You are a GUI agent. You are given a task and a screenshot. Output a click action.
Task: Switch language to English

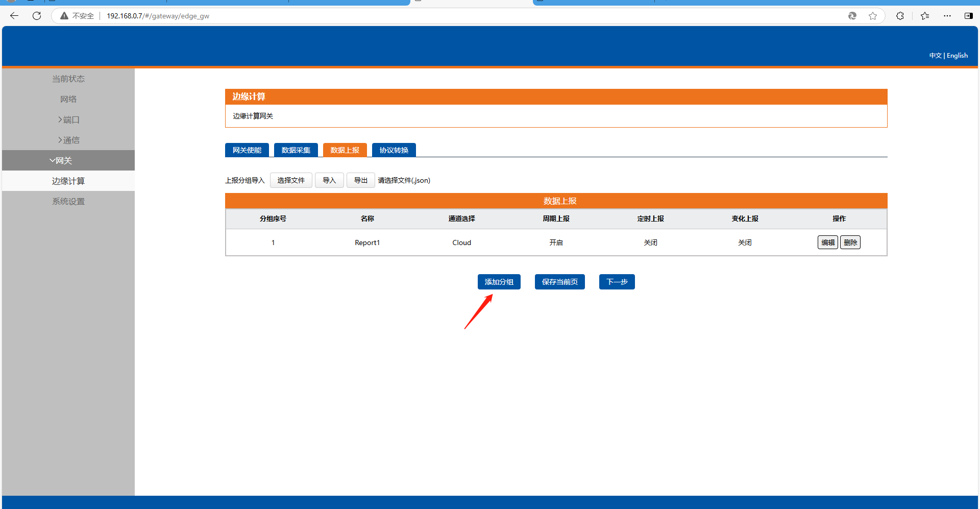click(x=957, y=56)
